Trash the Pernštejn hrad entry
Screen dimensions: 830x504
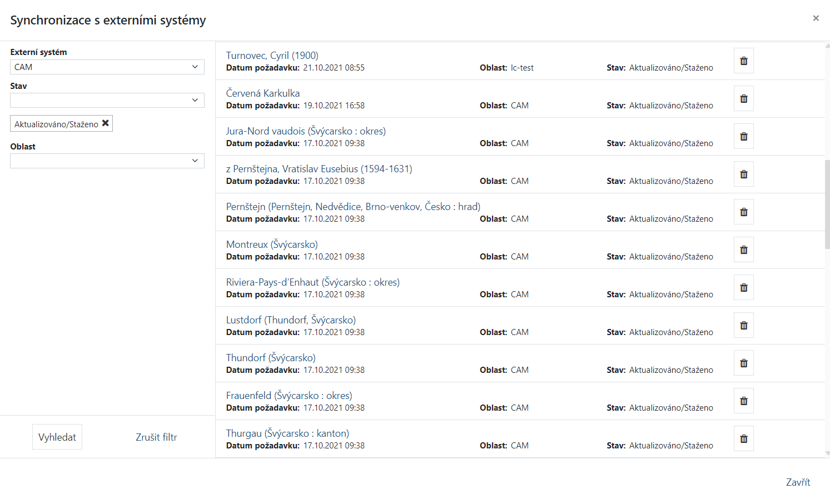(x=743, y=212)
